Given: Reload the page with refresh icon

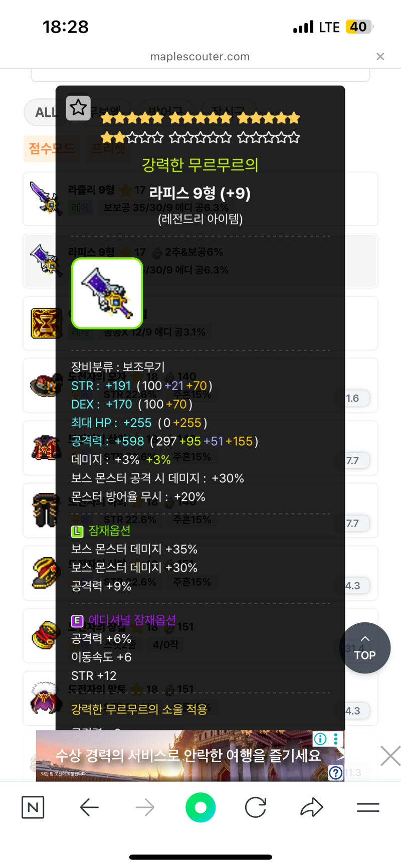Looking at the screenshot, I should (256, 807).
